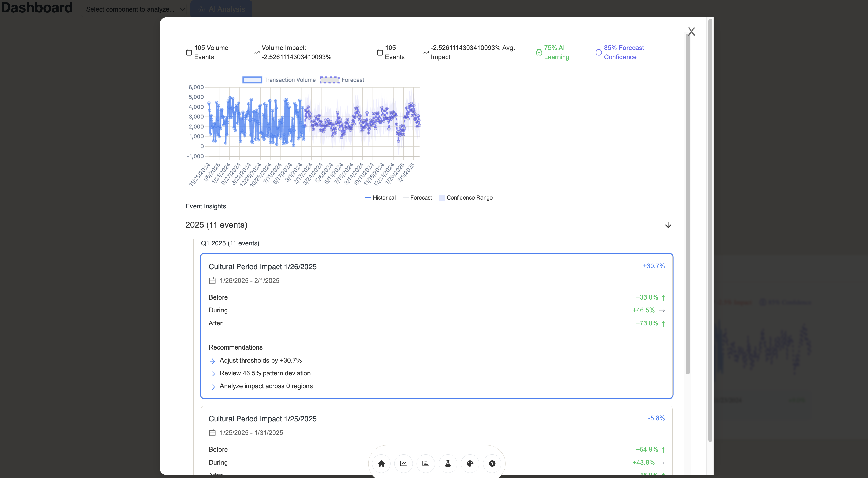868x478 pixels.
Task: Click the AI Analysis button
Action: coord(221,9)
